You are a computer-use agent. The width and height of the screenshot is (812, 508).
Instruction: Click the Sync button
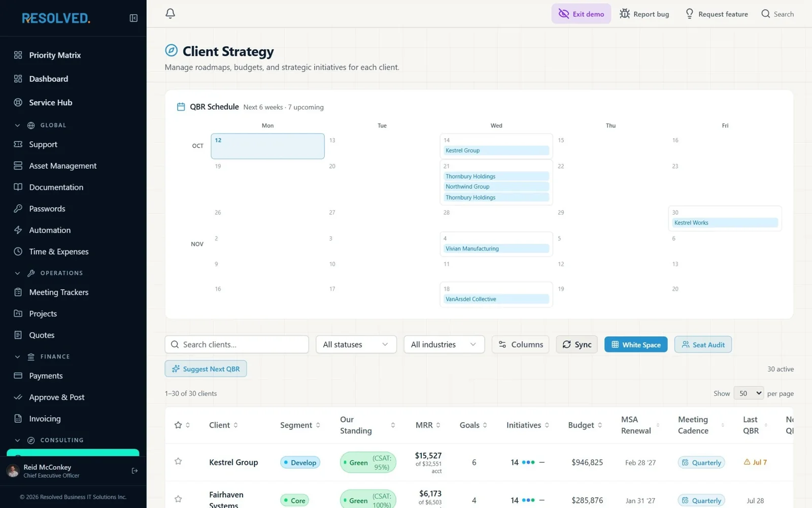pos(577,344)
